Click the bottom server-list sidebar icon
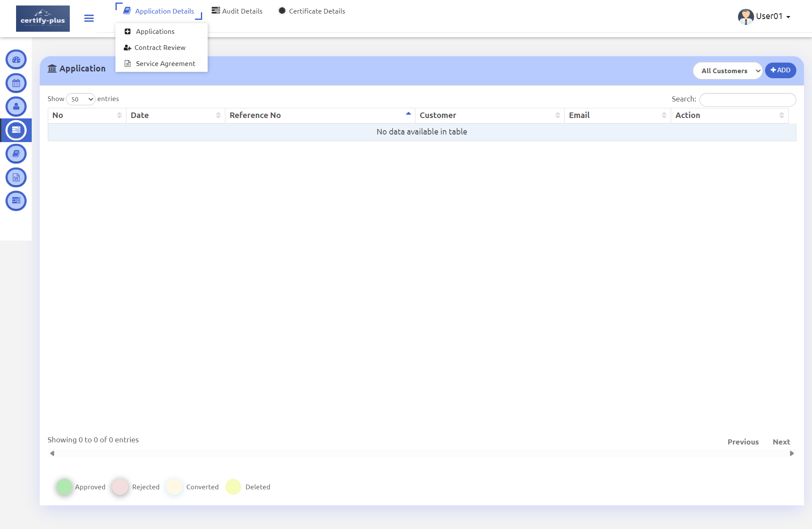The width and height of the screenshot is (812, 529). point(16,201)
